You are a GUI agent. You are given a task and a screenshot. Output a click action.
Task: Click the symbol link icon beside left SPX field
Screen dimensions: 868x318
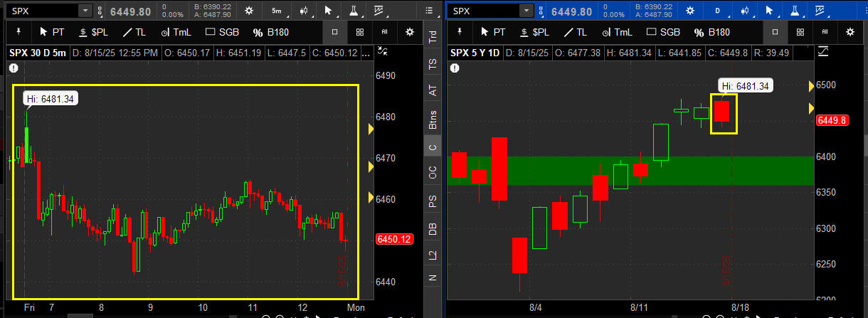click(100, 11)
